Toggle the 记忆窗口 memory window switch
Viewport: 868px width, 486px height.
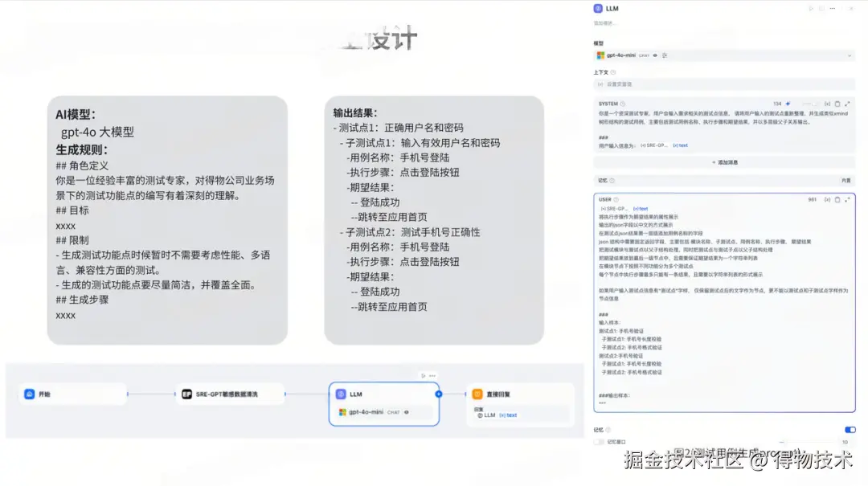pyautogui.click(x=598, y=441)
